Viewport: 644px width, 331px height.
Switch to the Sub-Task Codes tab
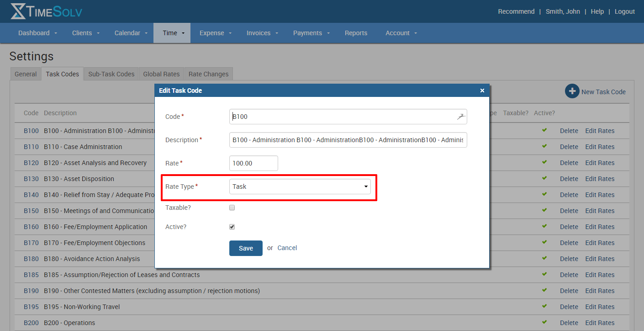click(x=111, y=74)
